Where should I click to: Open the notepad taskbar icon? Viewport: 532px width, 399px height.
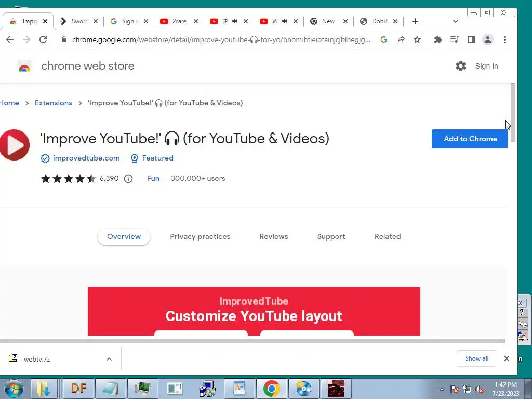tap(110, 389)
